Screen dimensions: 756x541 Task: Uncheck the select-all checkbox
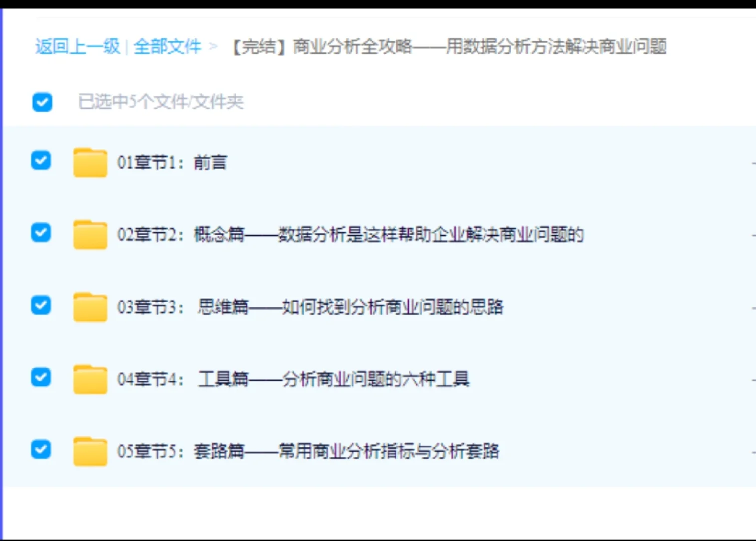coord(42,102)
